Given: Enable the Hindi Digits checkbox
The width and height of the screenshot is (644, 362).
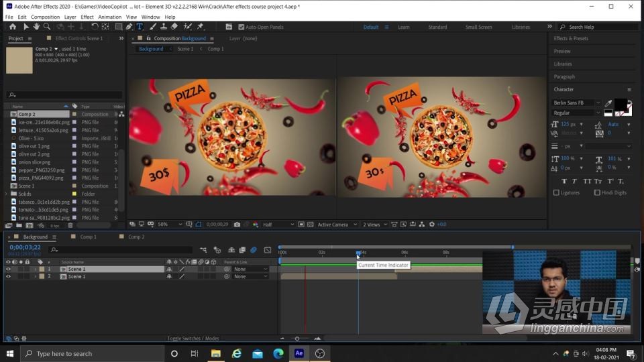Looking at the screenshot, I should click(x=597, y=192).
